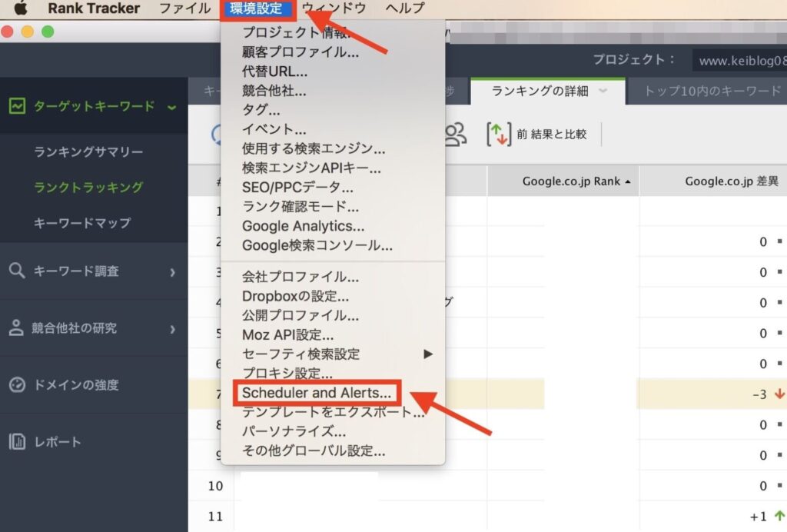
Task: Select テンプレートをエクスポート... entry
Action: [333, 412]
